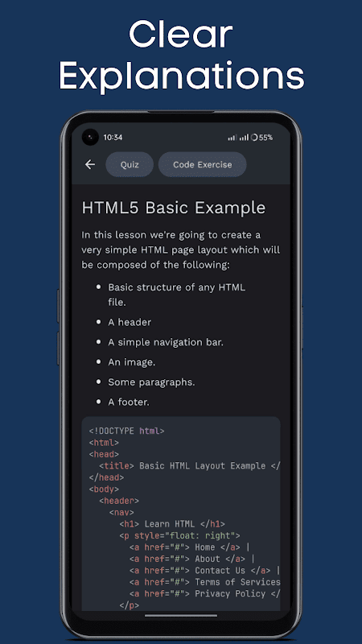The width and height of the screenshot is (362, 644).
Task: Select bullet "A footer."
Action: pos(129,402)
